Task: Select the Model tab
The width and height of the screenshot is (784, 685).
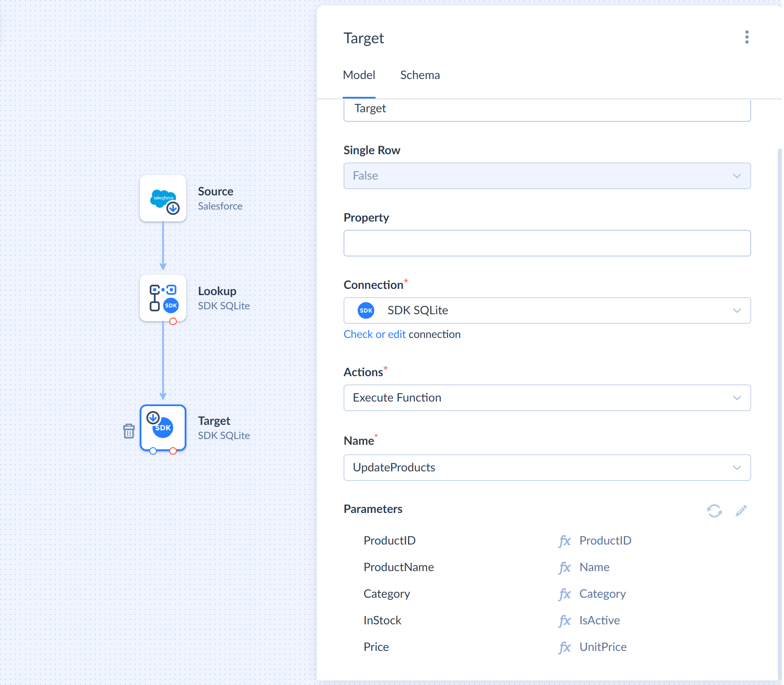Action: point(359,75)
